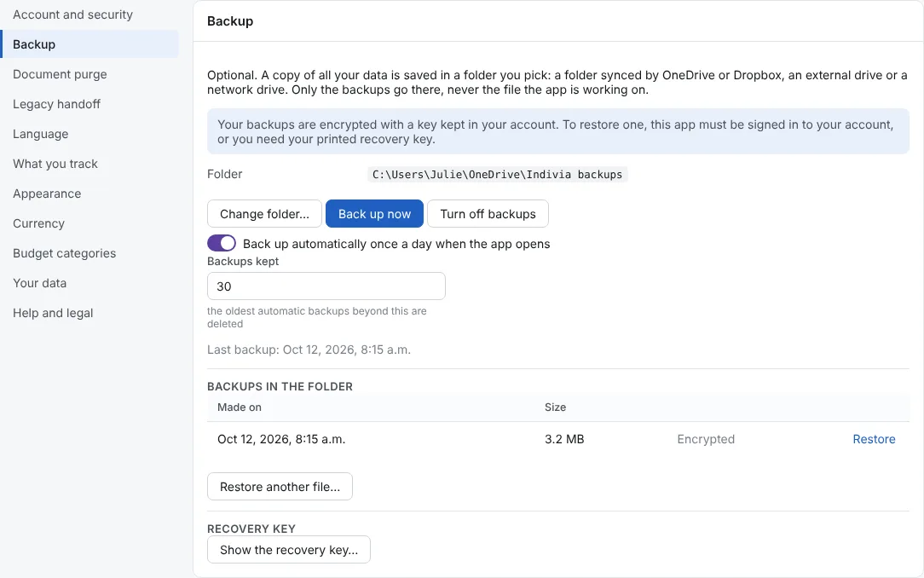Click the 'Folder' label
924x578 pixels.
[224, 174]
